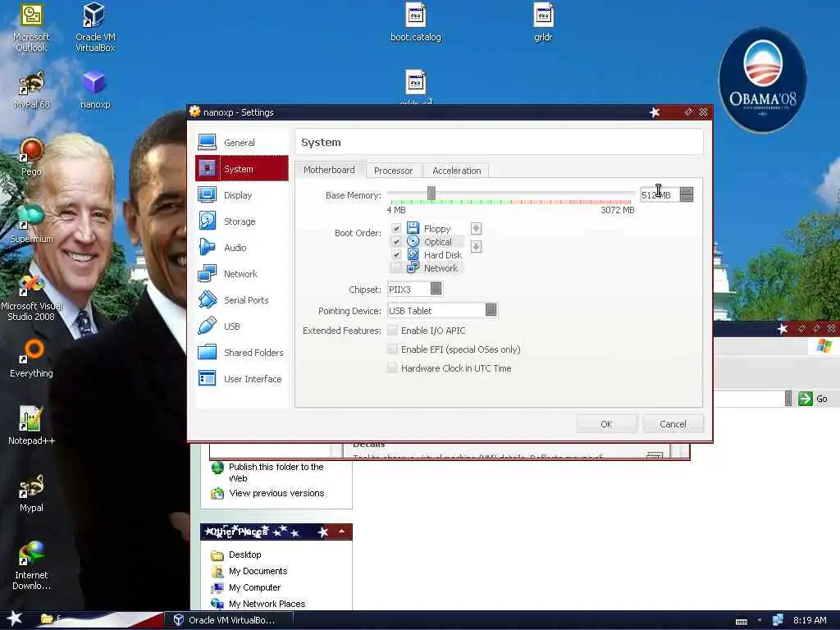Click the folder taskbar button
840x630 pixels.
point(51,619)
